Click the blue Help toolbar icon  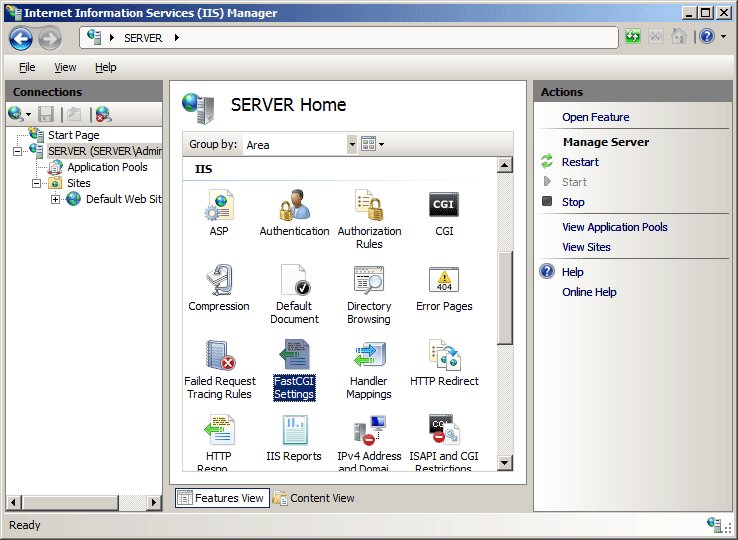pyautogui.click(x=707, y=36)
